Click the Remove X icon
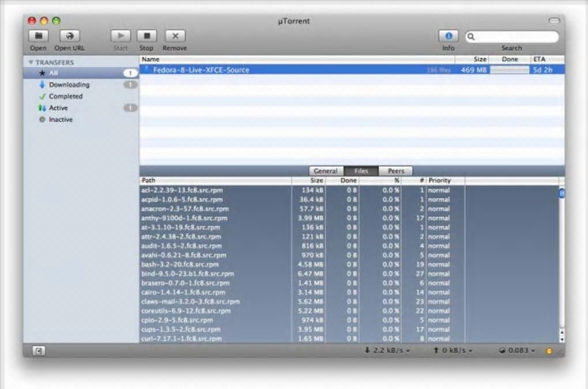Viewport: 588px width, 389px height. (175, 36)
